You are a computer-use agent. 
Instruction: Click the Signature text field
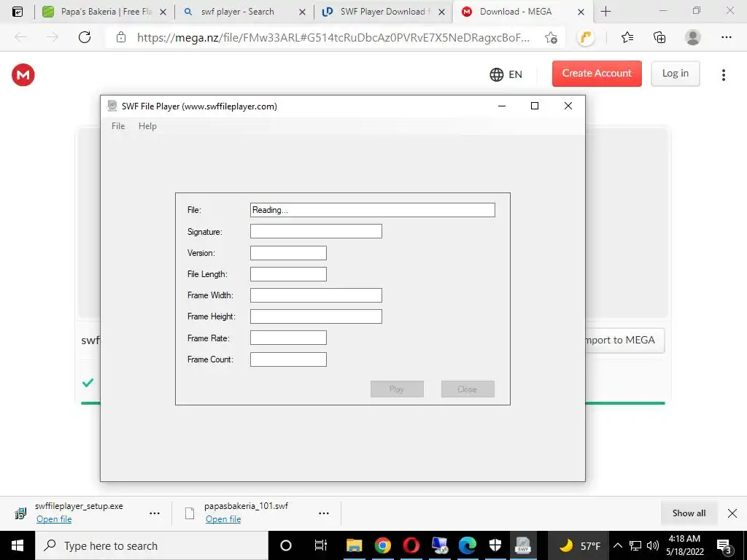pyautogui.click(x=316, y=231)
